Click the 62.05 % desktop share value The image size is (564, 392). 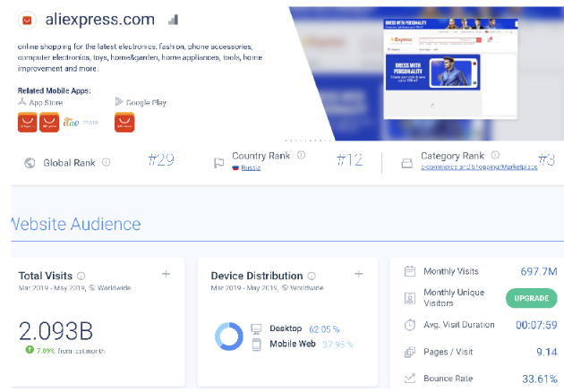(x=324, y=329)
